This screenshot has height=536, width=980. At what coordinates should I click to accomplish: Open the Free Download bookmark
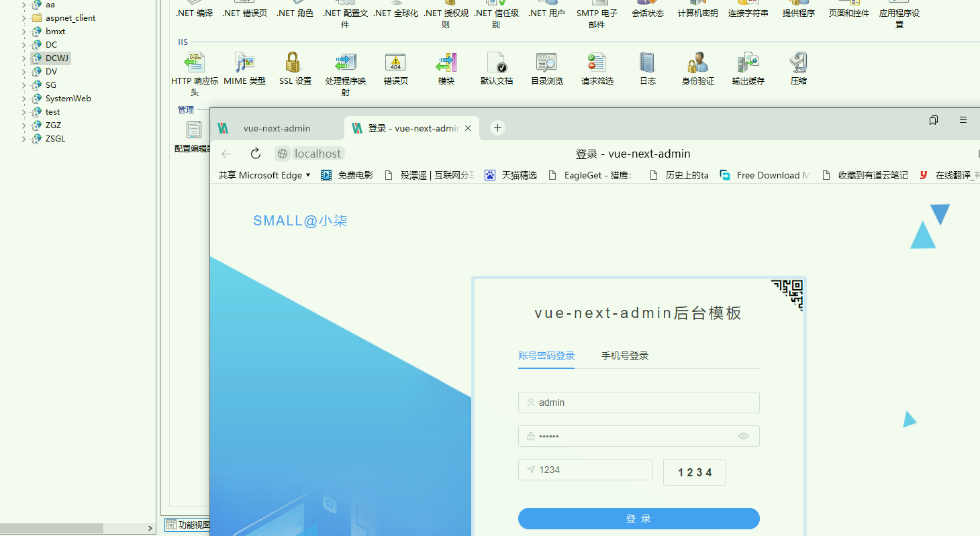tap(765, 175)
